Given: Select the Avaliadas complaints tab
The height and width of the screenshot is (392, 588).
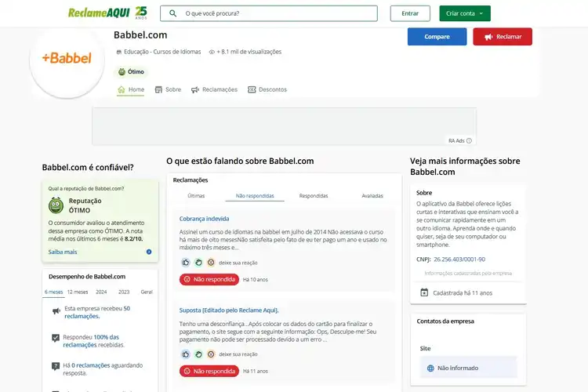Looking at the screenshot, I should click(372, 196).
